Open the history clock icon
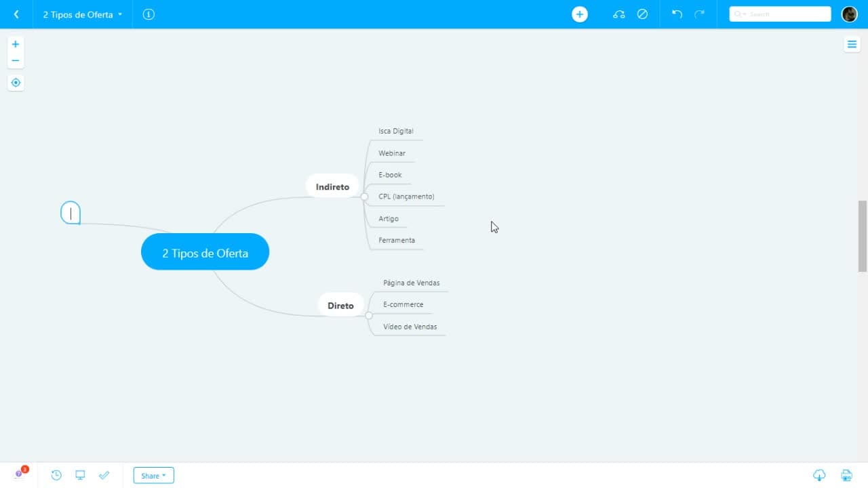 tap(56, 475)
